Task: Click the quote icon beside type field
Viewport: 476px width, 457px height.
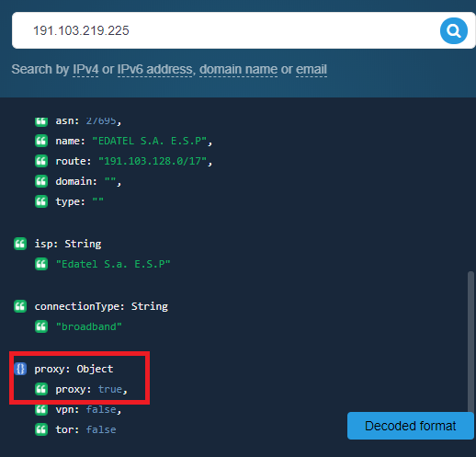Action: [41, 201]
